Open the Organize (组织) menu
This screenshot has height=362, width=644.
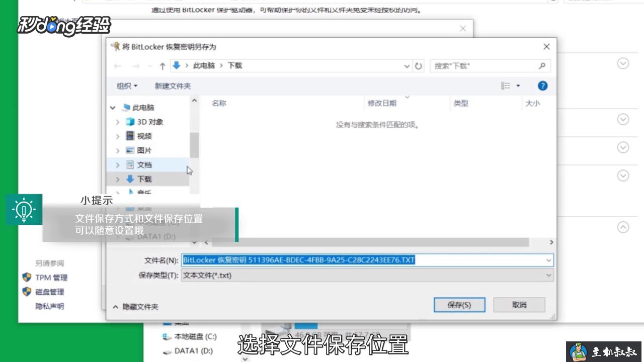pos(127,86)
